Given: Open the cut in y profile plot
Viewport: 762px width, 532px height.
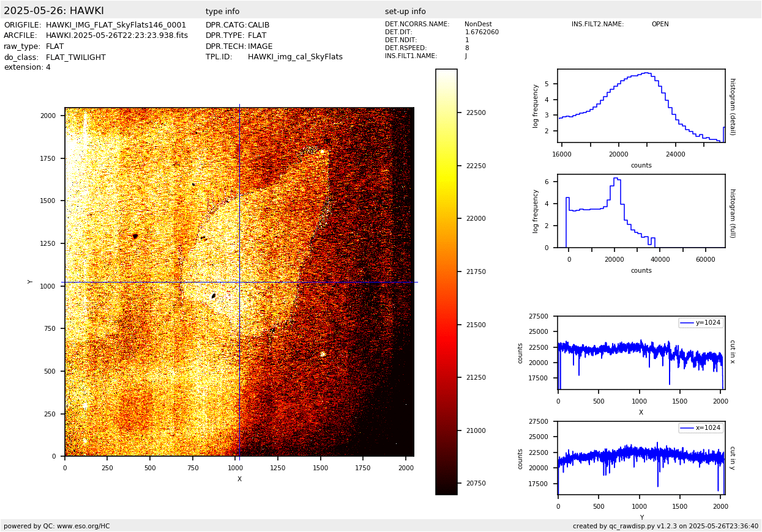Looking at the screenshot, I should (x=641, y=459).
